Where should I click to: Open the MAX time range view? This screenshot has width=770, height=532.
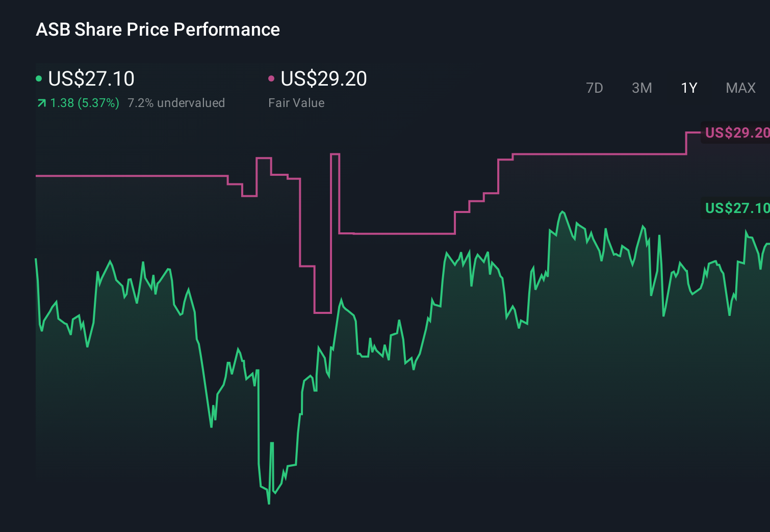[740, 88]
